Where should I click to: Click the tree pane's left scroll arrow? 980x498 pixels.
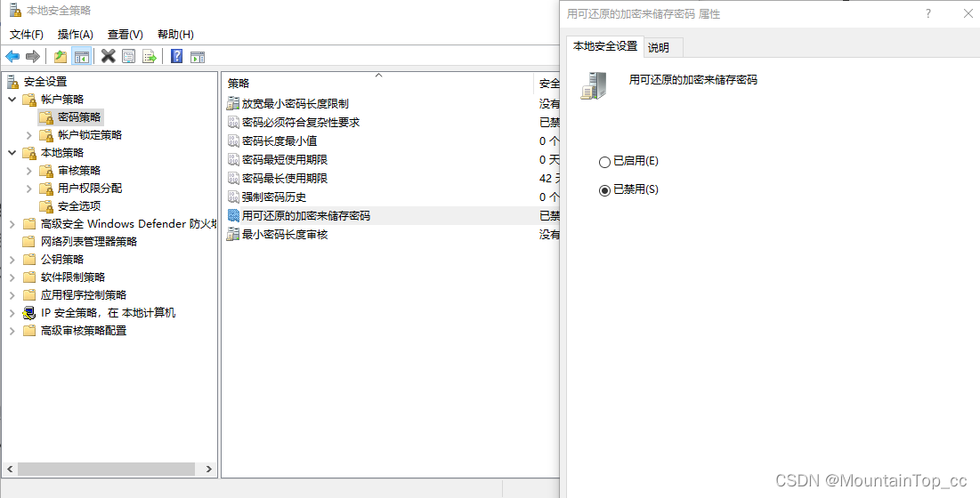[10, 469]
